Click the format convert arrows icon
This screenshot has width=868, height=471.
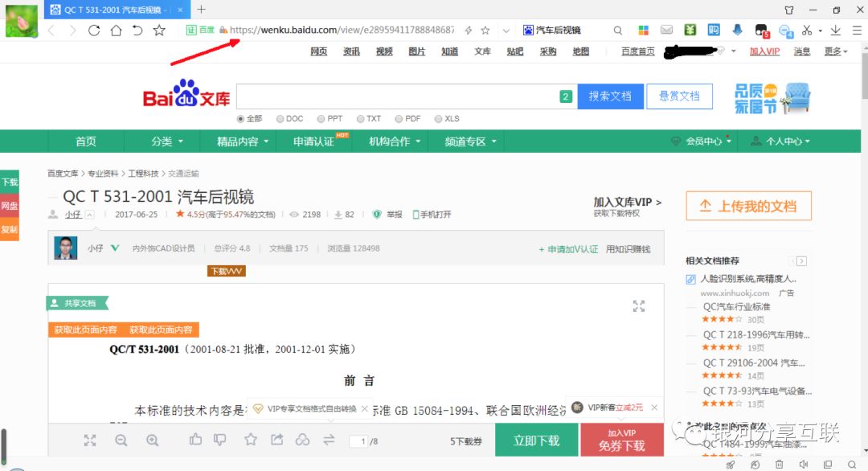tap(329, 440)
